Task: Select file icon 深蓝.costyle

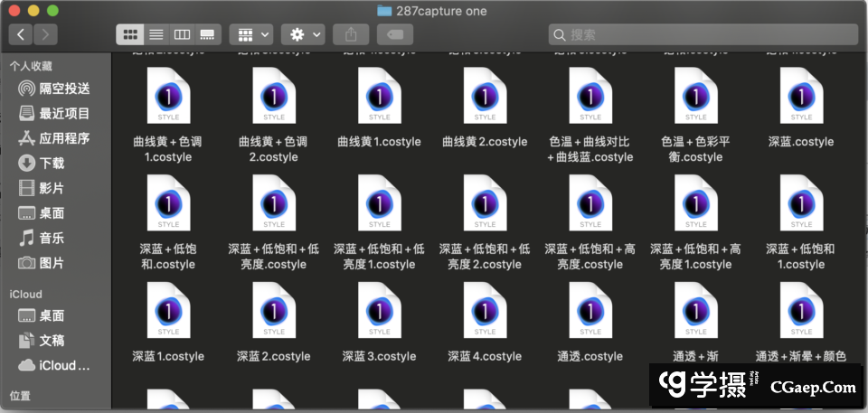Action: click(x=802, y=95)
